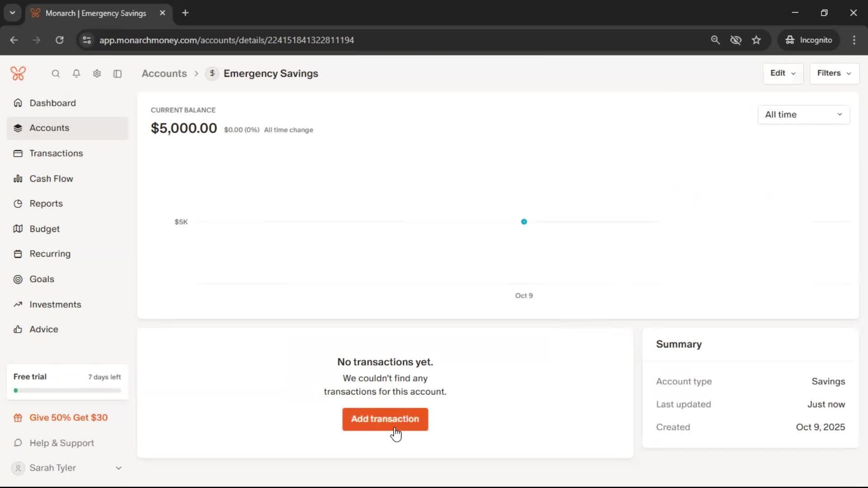The height and width of the screenshot is (488, 868).
Task: Open settings gear icon in sidebar header
Action: pyautogui.click(x=97, y=74)
